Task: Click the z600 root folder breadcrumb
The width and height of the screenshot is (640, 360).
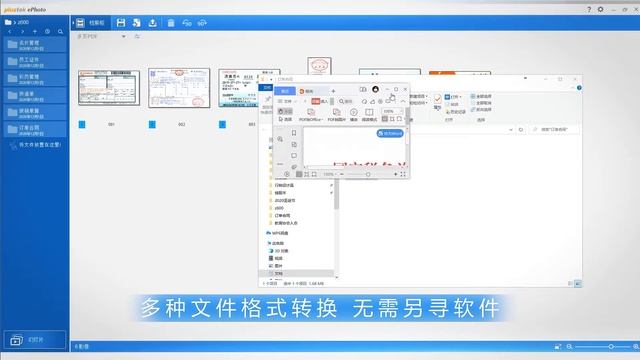Action: point(23,22)
